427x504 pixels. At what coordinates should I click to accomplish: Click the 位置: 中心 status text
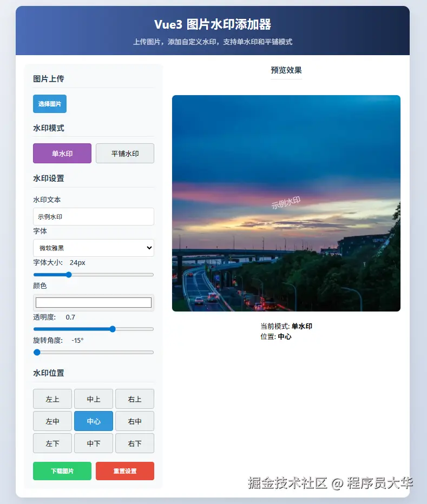276,336
